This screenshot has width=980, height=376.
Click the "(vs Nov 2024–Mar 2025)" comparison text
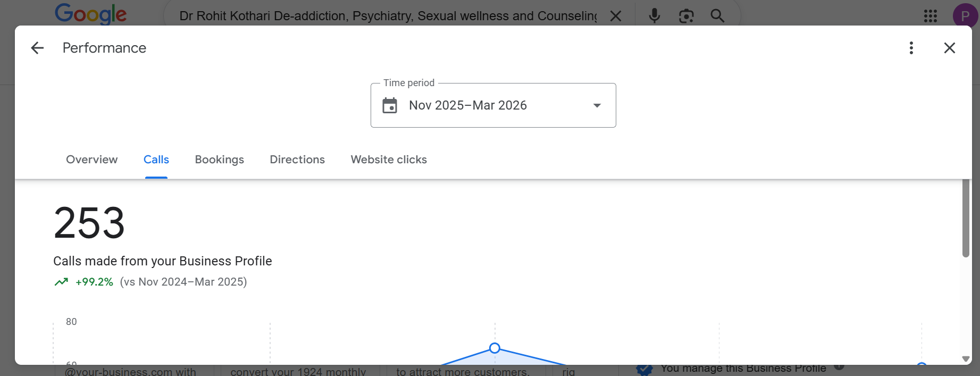coord(183,282)
